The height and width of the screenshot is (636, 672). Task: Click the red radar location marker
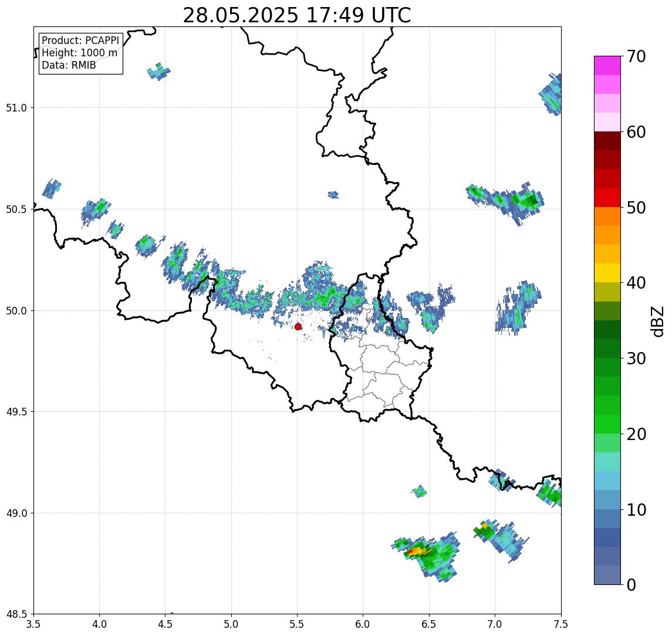[x=298, y=327]
